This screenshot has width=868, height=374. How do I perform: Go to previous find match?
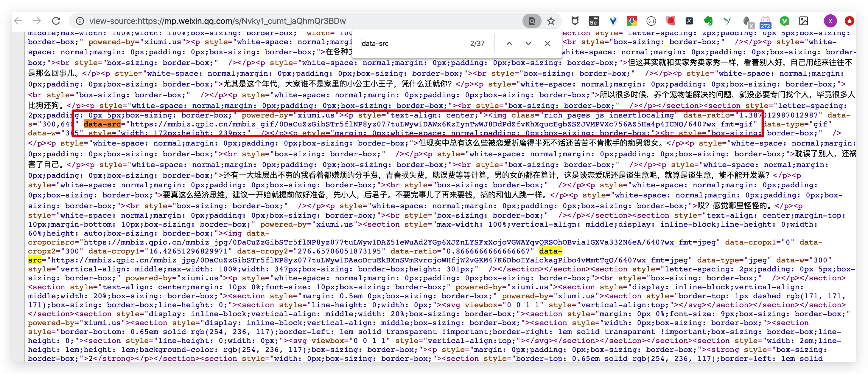[509, 44]
